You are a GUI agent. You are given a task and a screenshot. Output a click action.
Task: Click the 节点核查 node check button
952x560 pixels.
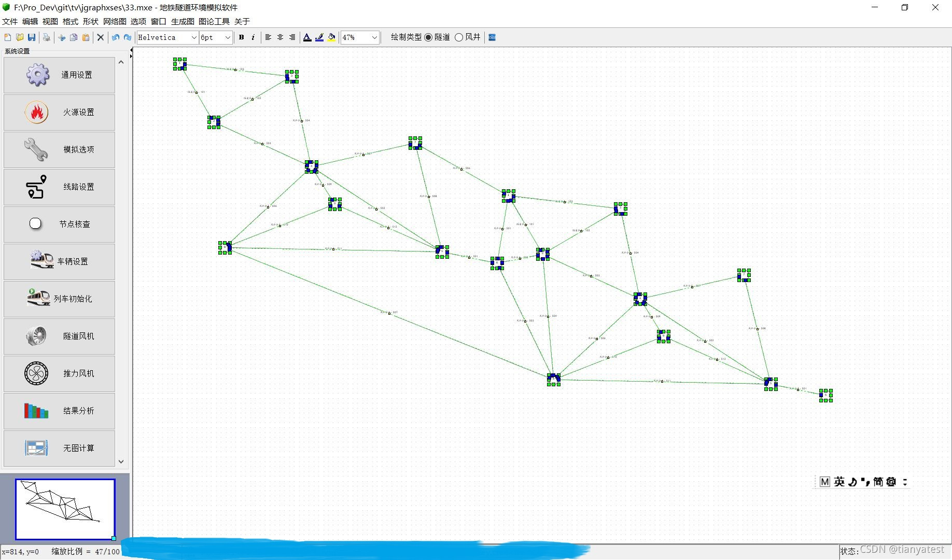point(59,225)
